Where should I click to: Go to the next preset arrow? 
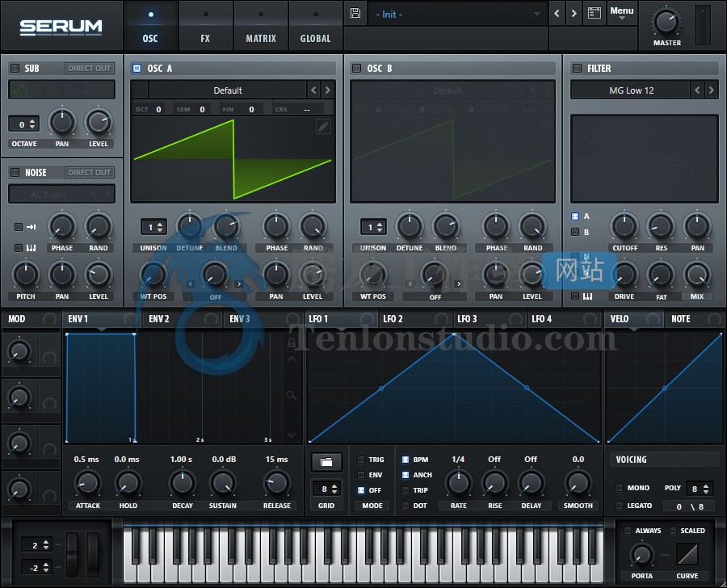click(x=574, y=14)
